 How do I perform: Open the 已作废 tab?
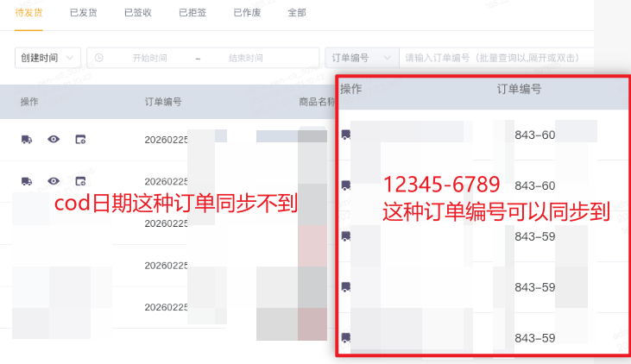click(247, 13)
